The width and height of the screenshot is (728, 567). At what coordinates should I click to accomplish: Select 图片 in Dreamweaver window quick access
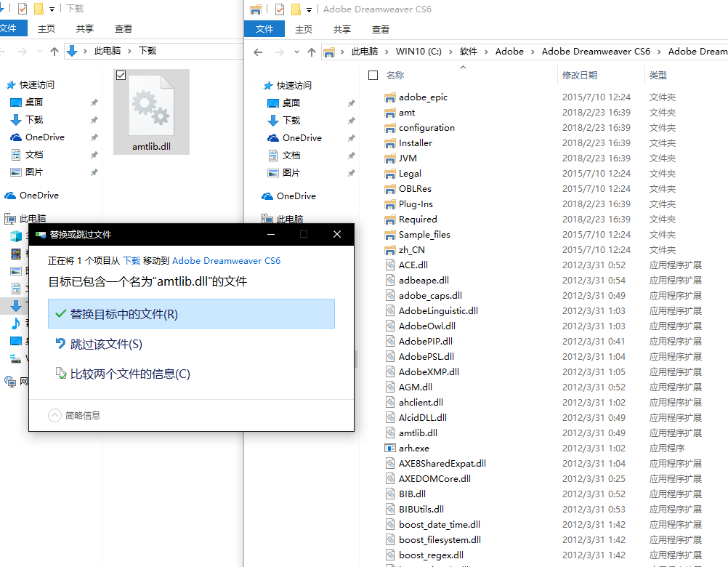(x=291, y=173)
